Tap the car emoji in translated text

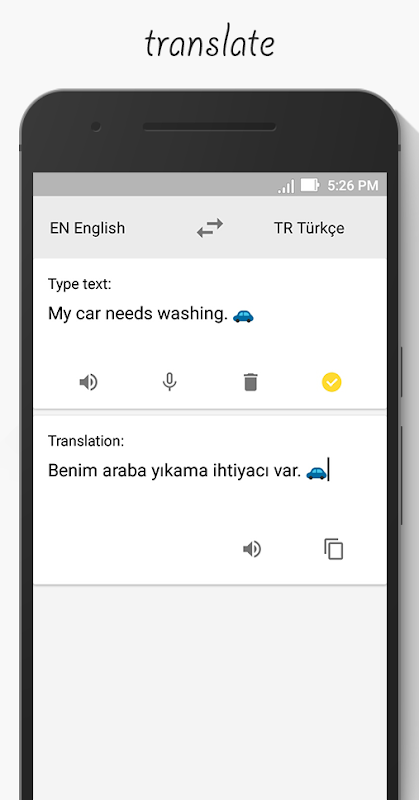[316, 473]
